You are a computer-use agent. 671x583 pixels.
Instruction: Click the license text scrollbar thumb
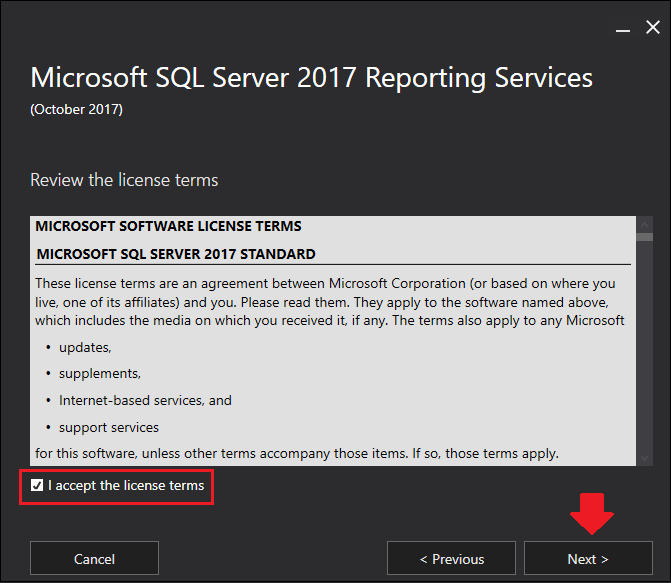tap(644, 237)
